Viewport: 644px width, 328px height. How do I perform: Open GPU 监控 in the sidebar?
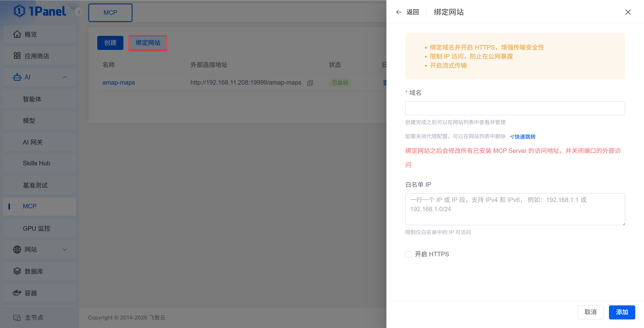point(40,228)
